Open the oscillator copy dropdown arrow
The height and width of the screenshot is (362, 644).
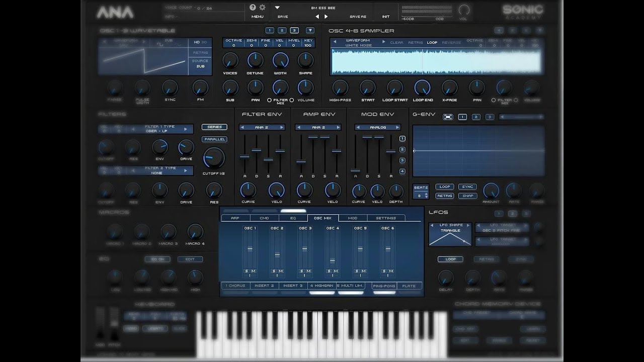pos(310,30)
